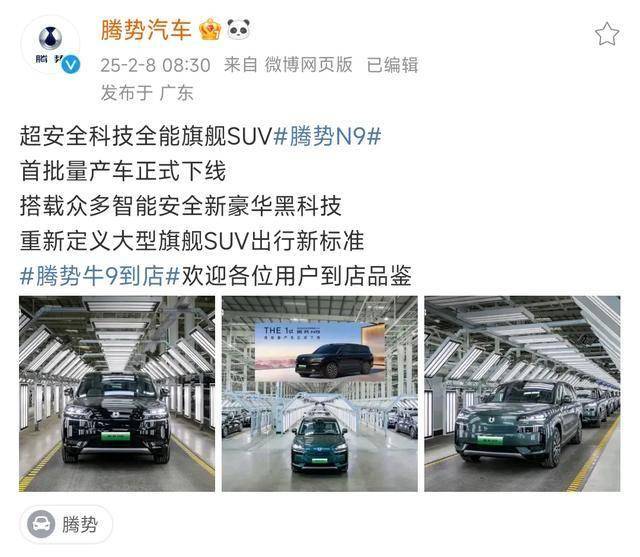
Task: Click the 已编辑 edited label
Action: click(x=392, y=65)
